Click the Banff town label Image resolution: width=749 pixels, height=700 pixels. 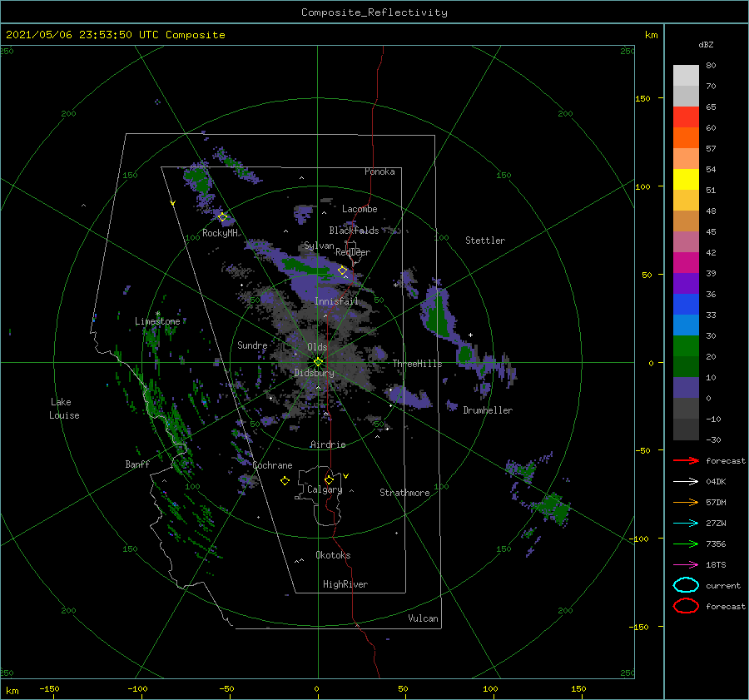(137, 464)
